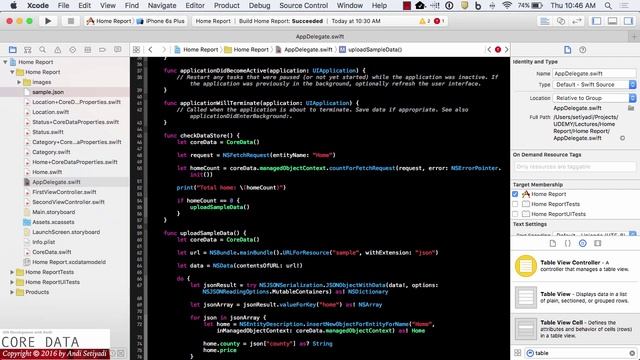The height and width of the screenshot is (360, 640).
Task: Expand the Products group
Action: tap(12, 292)
